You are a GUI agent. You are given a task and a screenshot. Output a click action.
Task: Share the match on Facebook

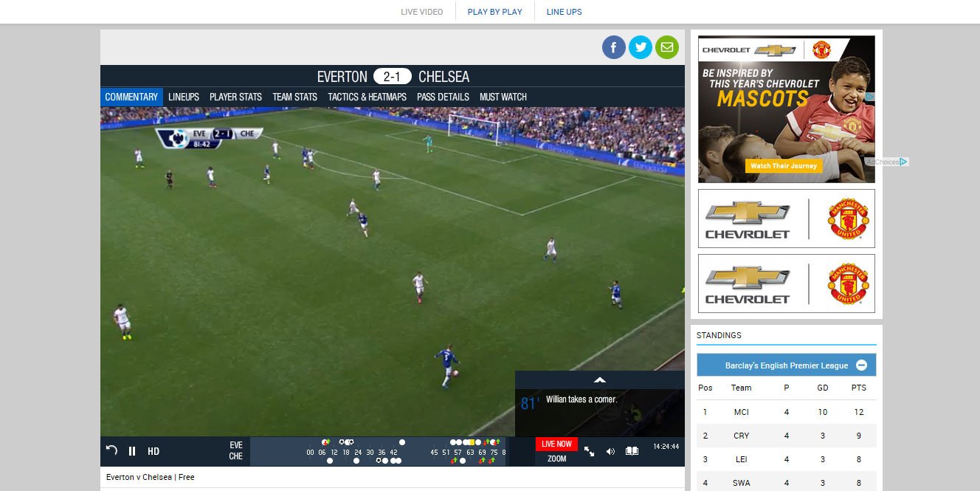[x=614, y=48]
